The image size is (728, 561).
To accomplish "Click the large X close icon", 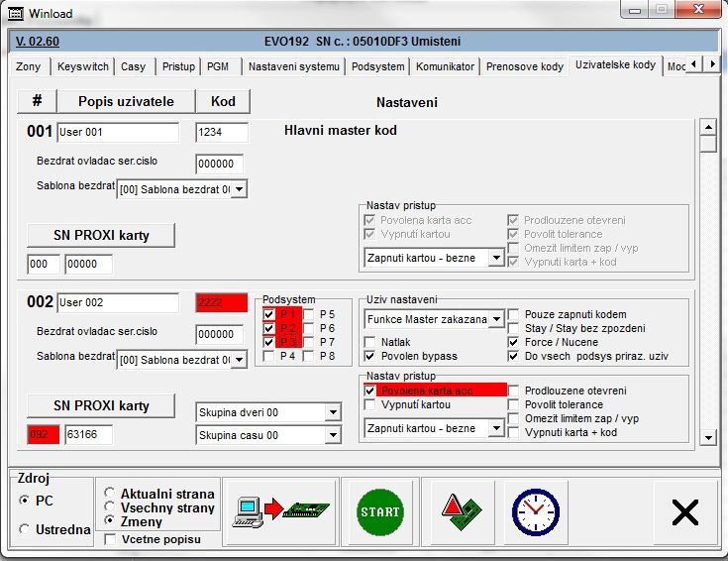I will click(684, 511).
